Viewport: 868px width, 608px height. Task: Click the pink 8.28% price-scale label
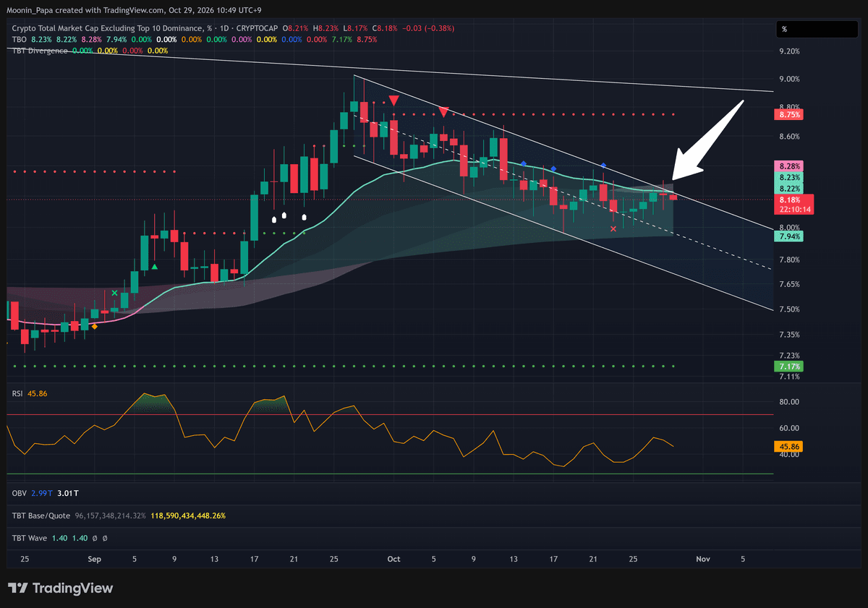[x=788, y=166]
